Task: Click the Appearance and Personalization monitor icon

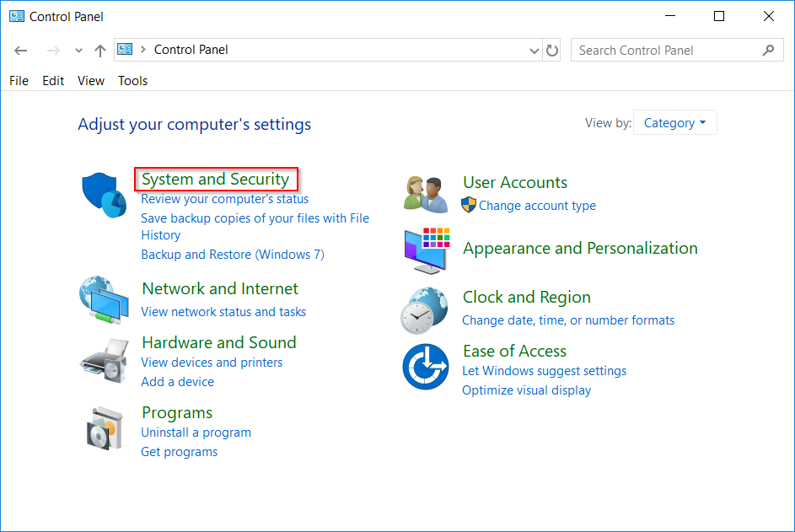Action: tap(426, 249)
